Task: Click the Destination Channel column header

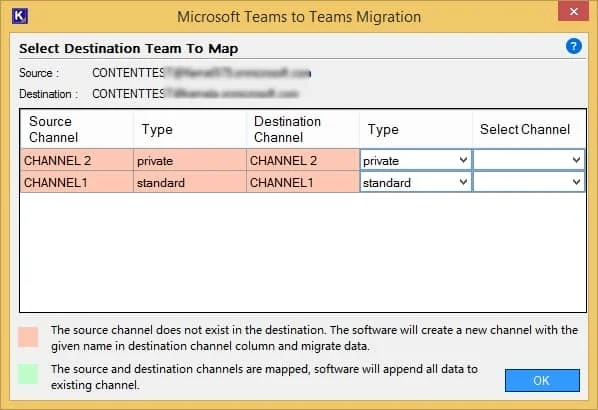Action: [303, 129]
